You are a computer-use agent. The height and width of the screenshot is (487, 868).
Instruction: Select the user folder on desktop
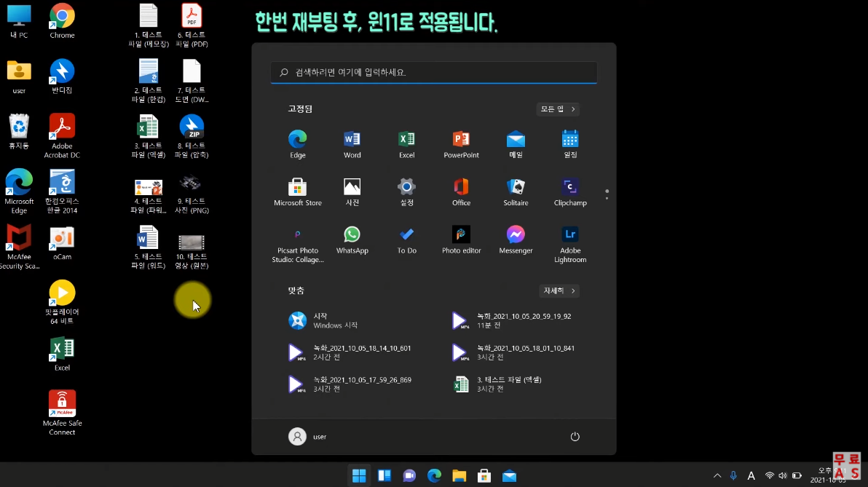pyautogui.click(x=19, y=77)
